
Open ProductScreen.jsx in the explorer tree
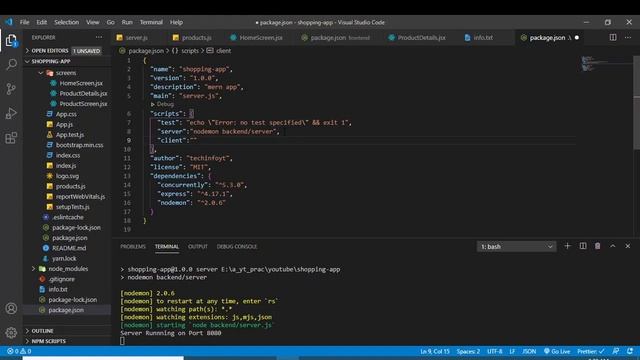(x=83, y=104)
